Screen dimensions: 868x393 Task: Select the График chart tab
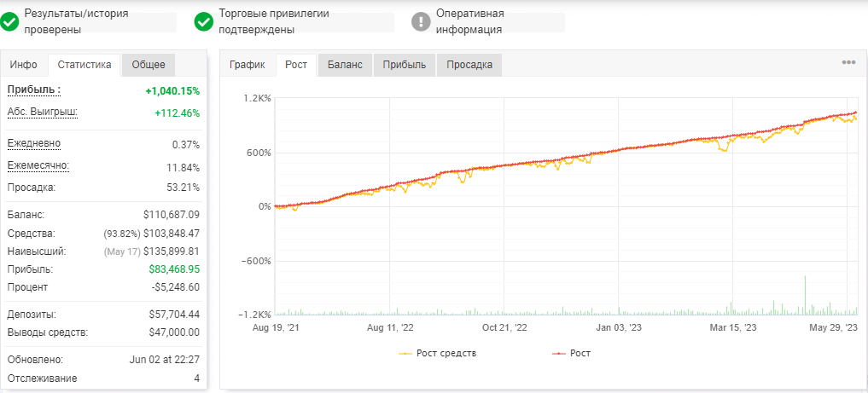point(248,65)
